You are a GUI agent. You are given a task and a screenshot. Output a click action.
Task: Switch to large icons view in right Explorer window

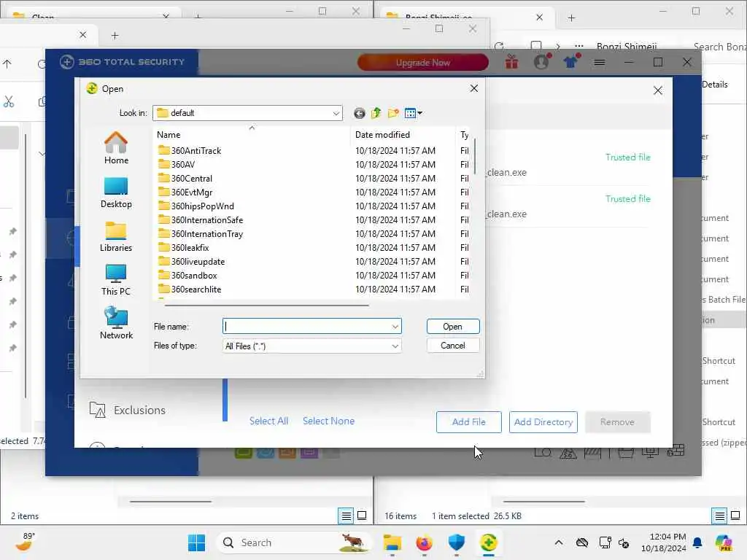pos(735,516)
